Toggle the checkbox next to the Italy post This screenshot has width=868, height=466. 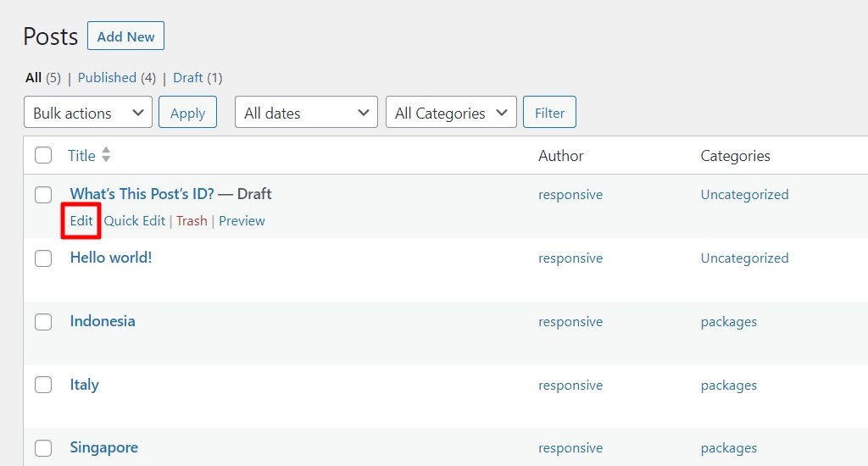coord(43,385)
